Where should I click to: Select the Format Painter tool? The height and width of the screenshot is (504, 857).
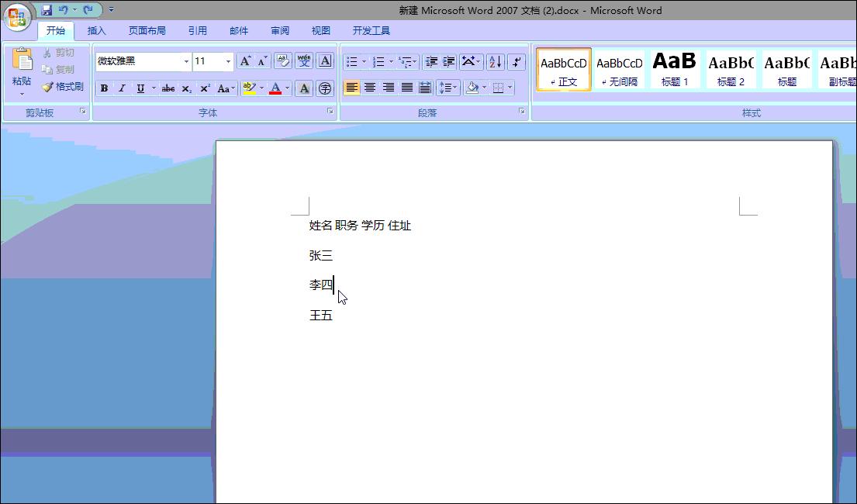(x=64, y=86)
